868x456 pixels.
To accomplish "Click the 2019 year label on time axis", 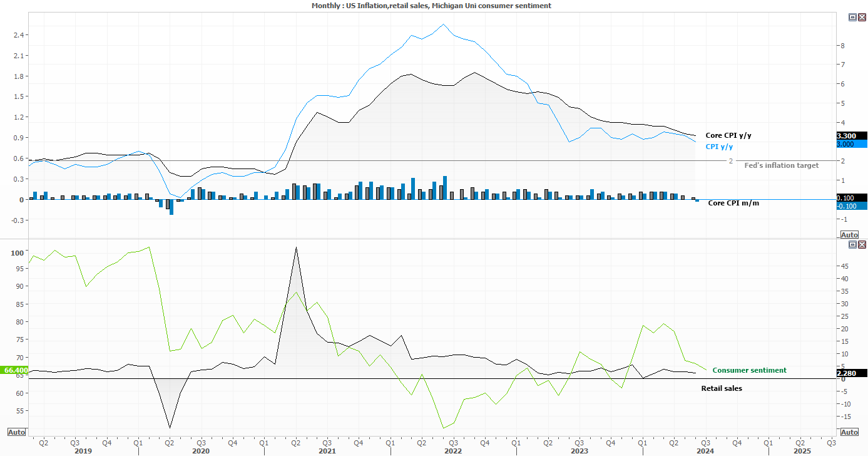I will (83, 450).
